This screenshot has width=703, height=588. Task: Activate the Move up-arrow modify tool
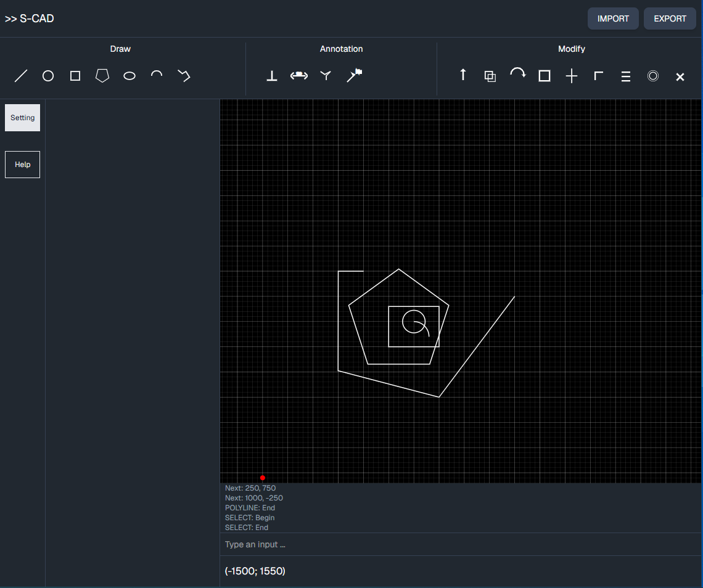pyautogui.click(x=463, y=75)
